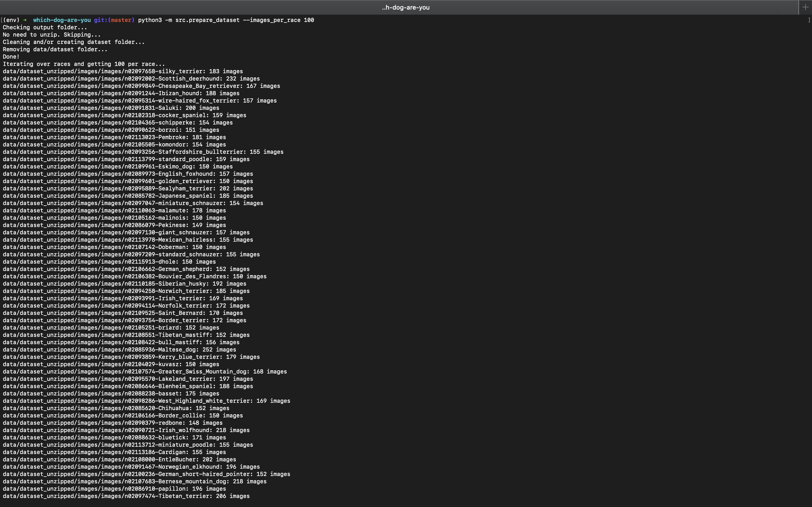Screen dimensions: 812x507
Task: Open a new terminal tab with plus button
Action: pyautogui.click(x=805, y=7)
